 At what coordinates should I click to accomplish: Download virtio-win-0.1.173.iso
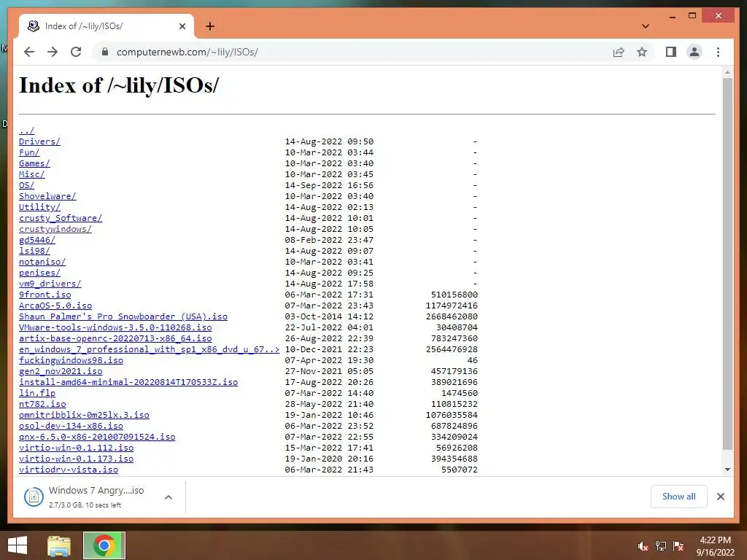point(76,459)
